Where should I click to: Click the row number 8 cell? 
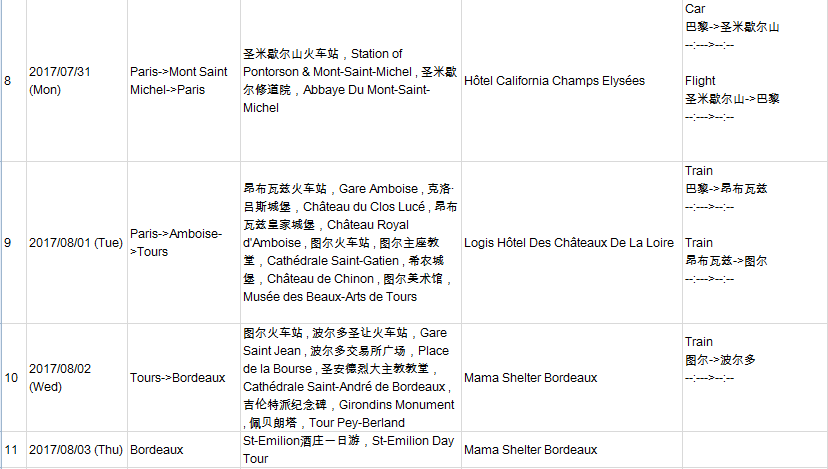click(9, 80)
